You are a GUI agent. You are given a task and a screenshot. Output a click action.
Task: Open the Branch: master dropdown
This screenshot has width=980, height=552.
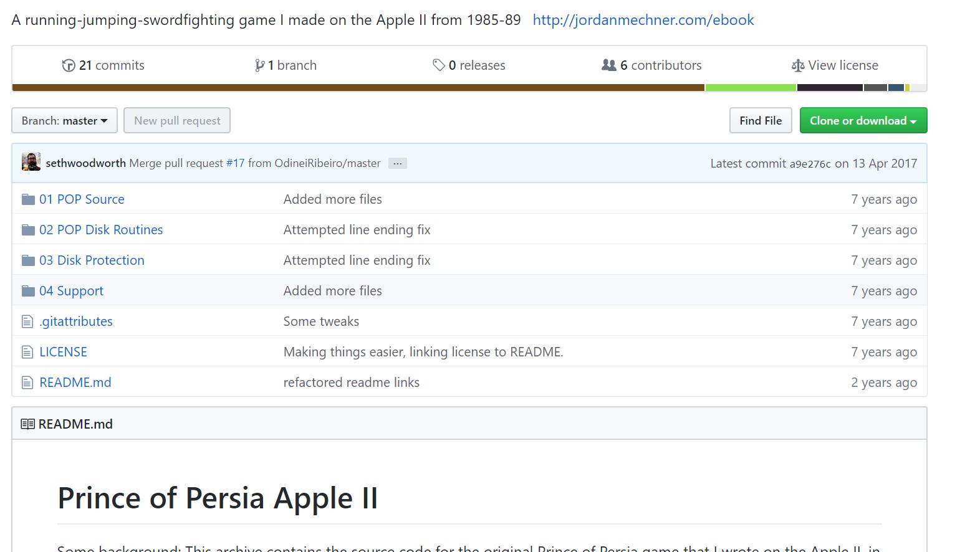point(64,120)
